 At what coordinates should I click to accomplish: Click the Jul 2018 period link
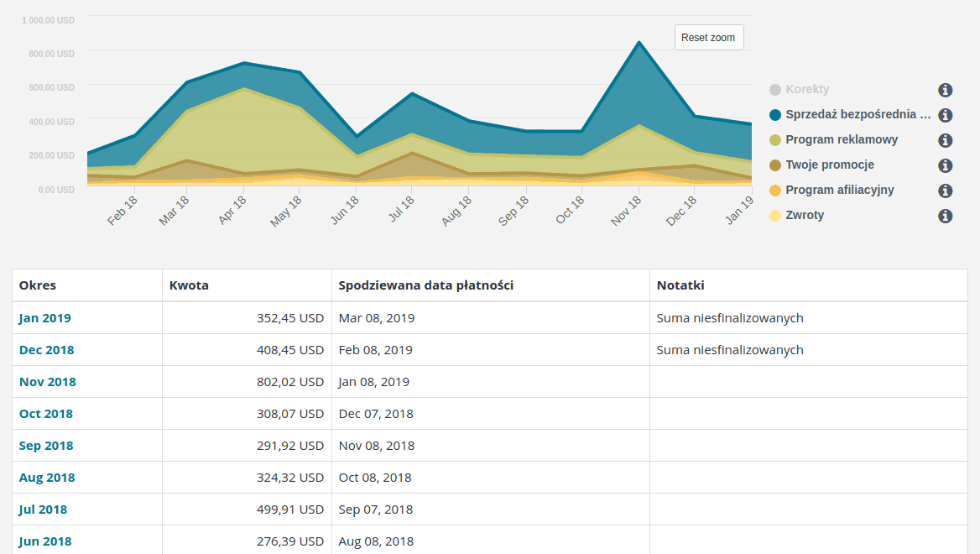[43, 509]
